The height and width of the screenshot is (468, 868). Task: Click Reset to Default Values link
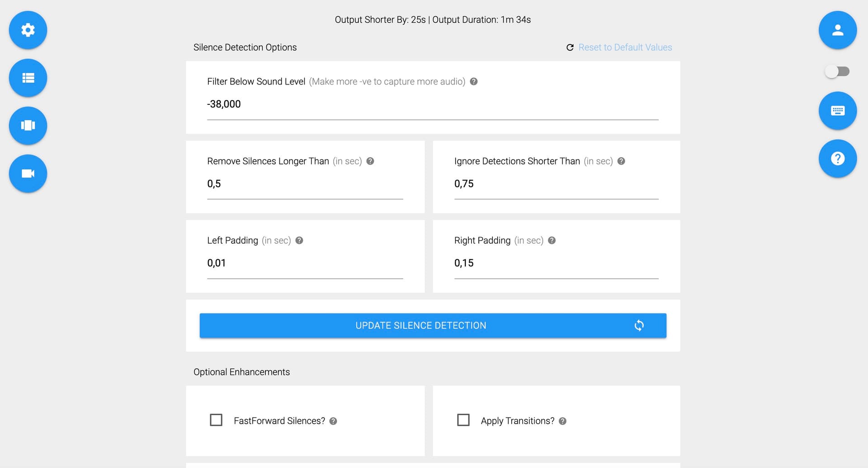pyautogui.click(x=625, y=47)
